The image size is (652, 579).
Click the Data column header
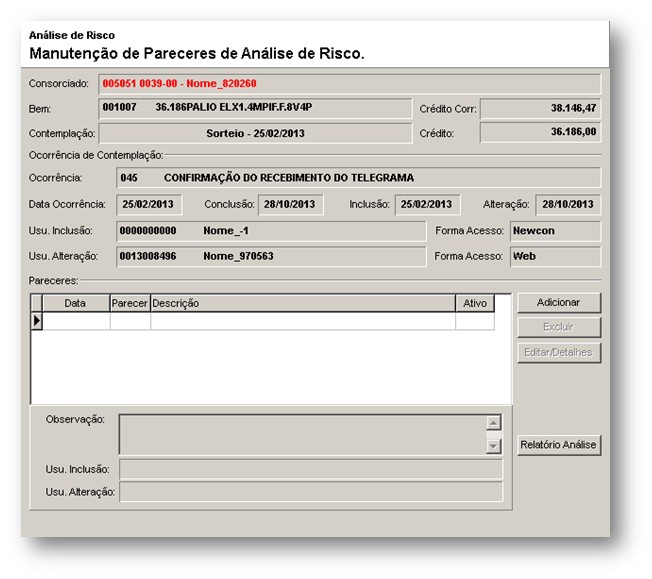coord(76,303)
